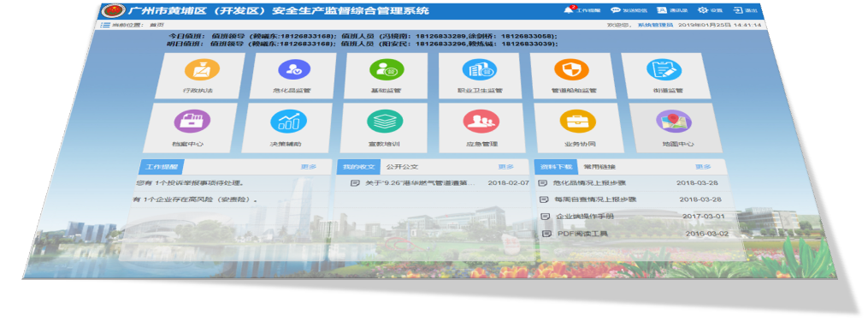
Task: Click document icon beside 关于"9.26"港华燃气 entry
Action: pos(355,182)
